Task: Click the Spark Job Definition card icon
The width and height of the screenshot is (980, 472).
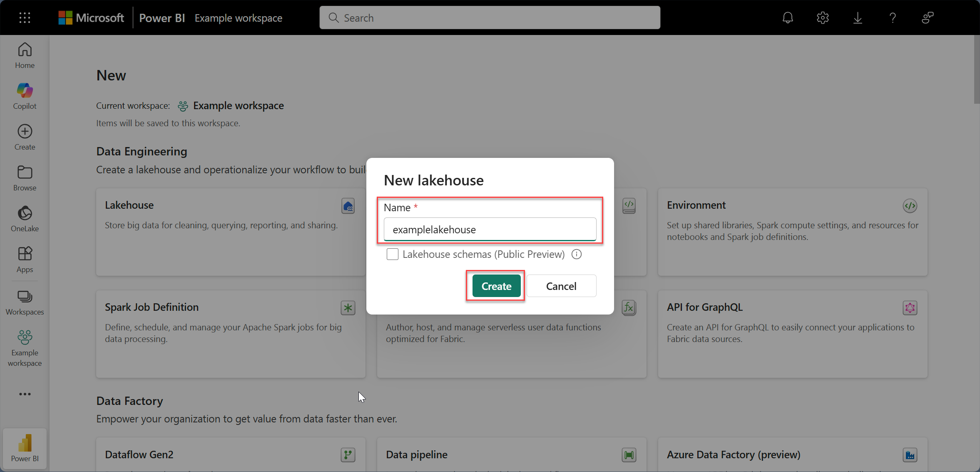Action: (x=348, y=308)
